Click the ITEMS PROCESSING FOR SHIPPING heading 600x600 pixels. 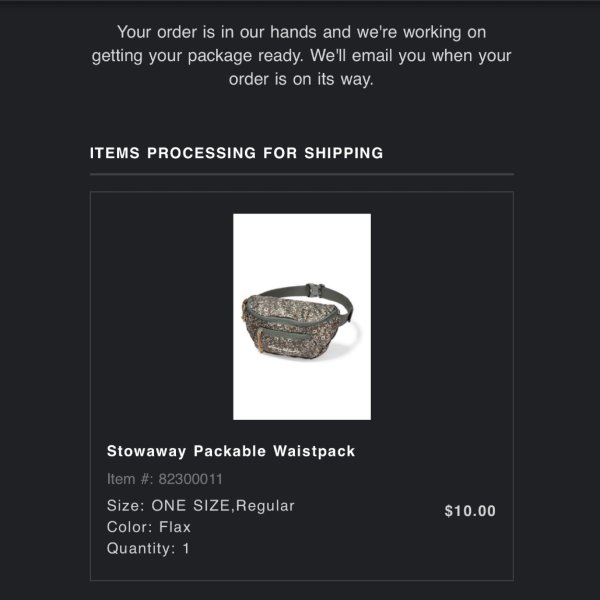point(236,153)
